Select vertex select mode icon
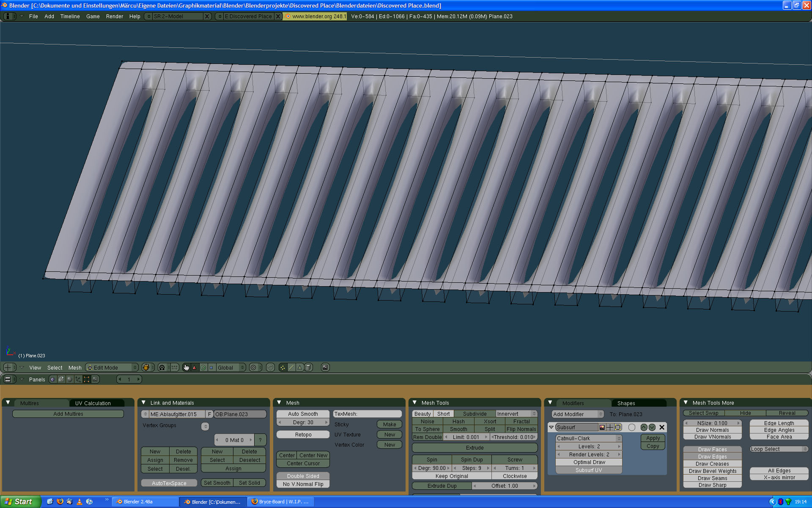Viewport: 812px width, 508px height. 283,367
